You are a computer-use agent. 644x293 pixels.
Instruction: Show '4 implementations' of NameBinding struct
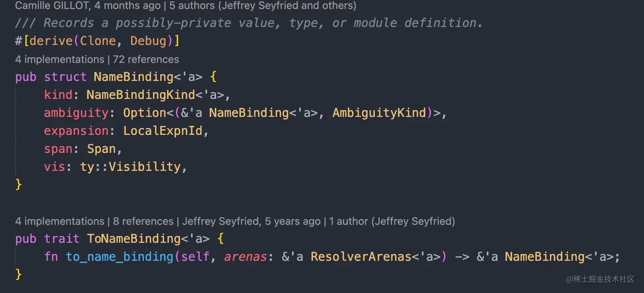tap(60, 59)
